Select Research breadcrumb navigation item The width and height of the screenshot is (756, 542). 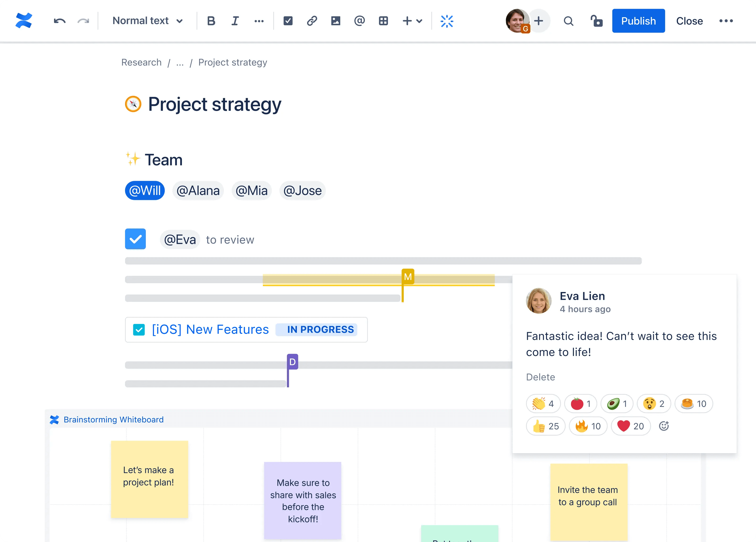141,62
